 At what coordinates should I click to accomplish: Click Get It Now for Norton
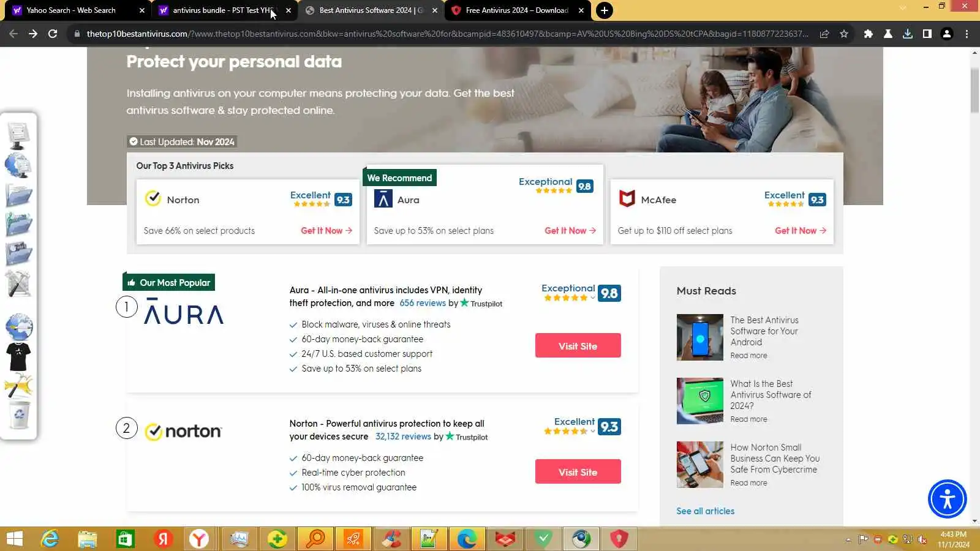click(326, 231)
